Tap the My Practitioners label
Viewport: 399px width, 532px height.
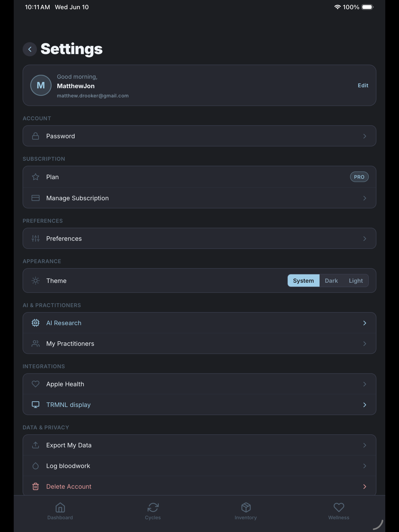(x=70, y=344)
